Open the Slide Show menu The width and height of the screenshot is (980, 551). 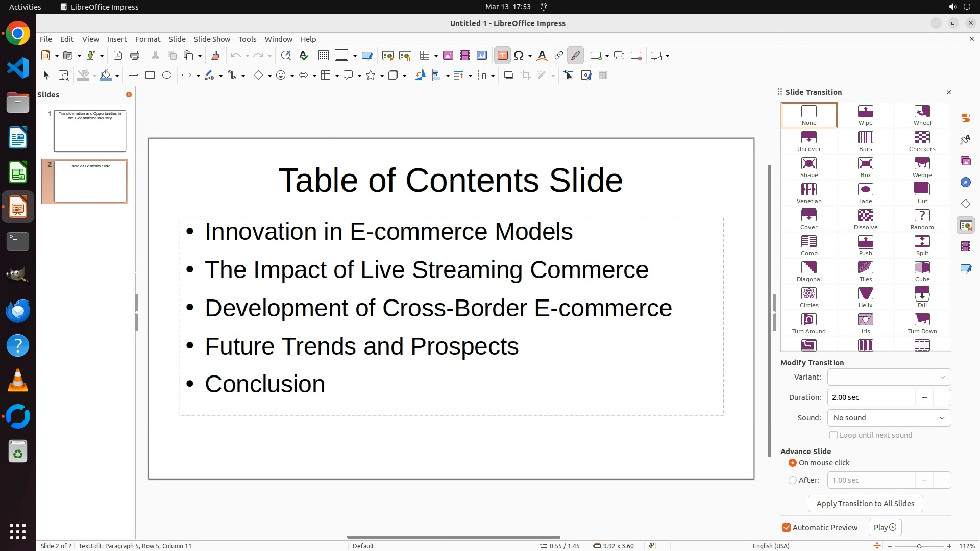(x=212, y=39)
